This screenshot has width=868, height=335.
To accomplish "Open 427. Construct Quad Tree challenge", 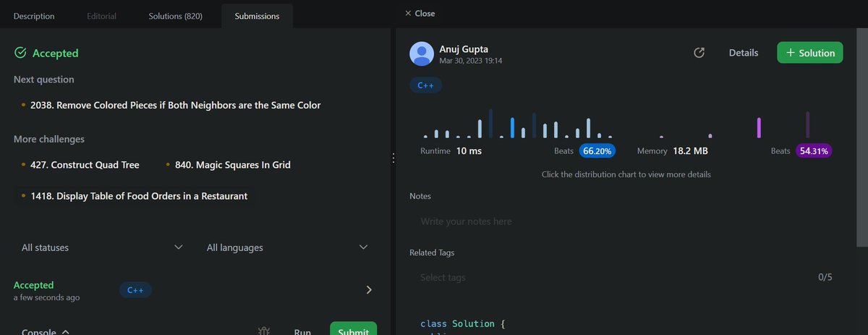I will coord(85,165).
